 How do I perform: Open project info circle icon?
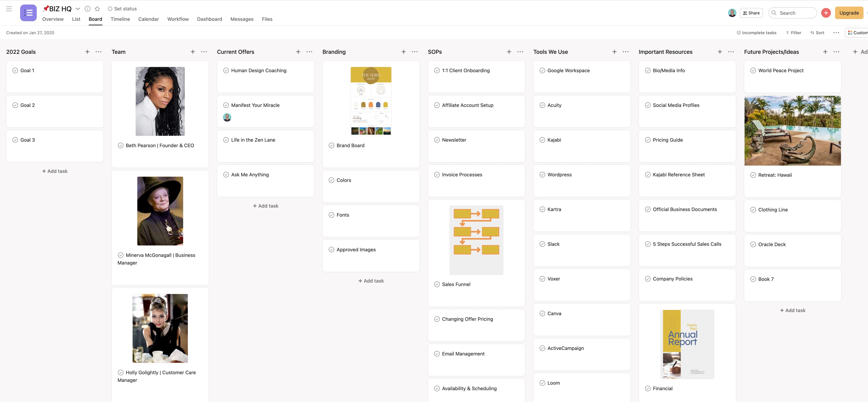coord(87,9)
